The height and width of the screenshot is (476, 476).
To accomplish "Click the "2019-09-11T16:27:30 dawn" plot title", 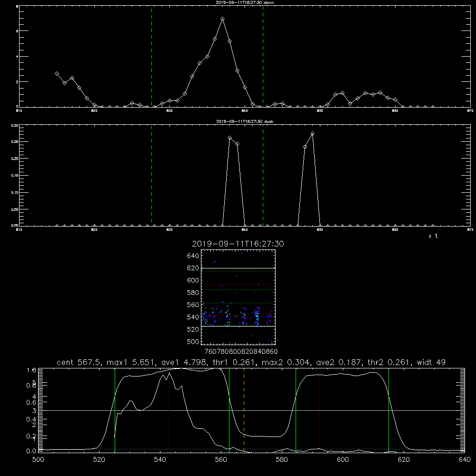I will 245,2.
